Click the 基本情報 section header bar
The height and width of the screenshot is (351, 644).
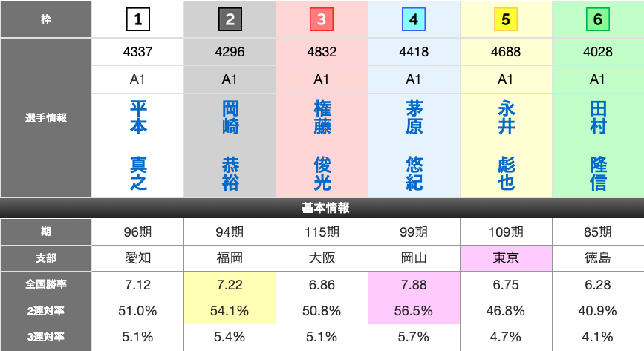322,209
